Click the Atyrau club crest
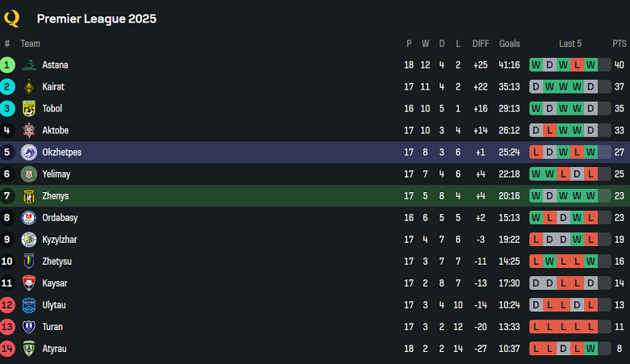Image resolution: width=630 pixels, height=364 pixels. [29, 348]
